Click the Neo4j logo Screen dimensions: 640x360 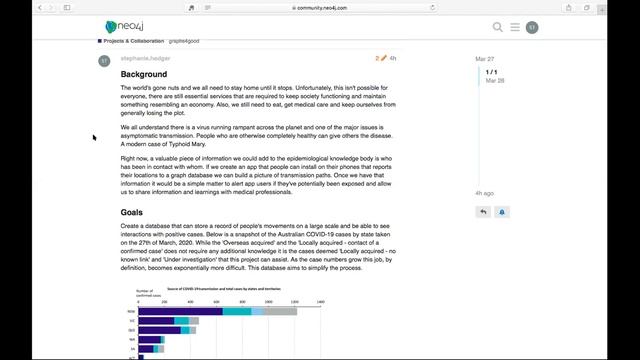pyautogui.click(x=124, y=27)
